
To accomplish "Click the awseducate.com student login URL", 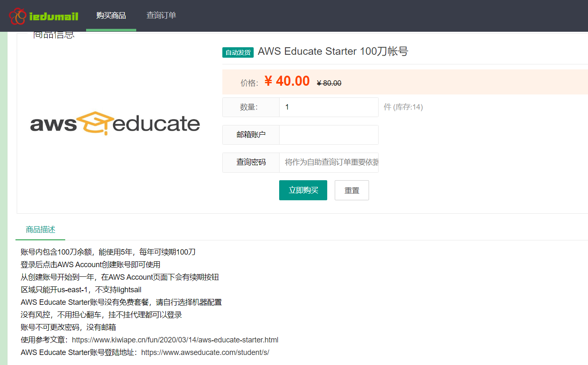I will (x=205, y=352).
